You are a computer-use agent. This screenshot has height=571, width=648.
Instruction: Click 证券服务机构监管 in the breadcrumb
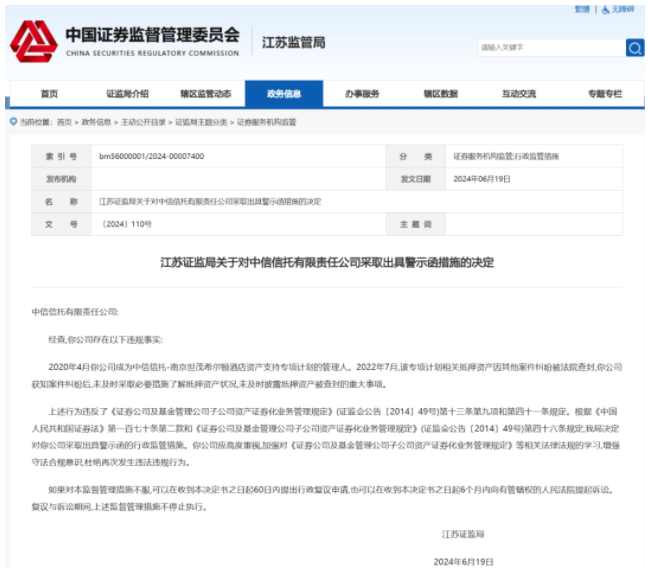pyautogui.click(x=267, y=122)
